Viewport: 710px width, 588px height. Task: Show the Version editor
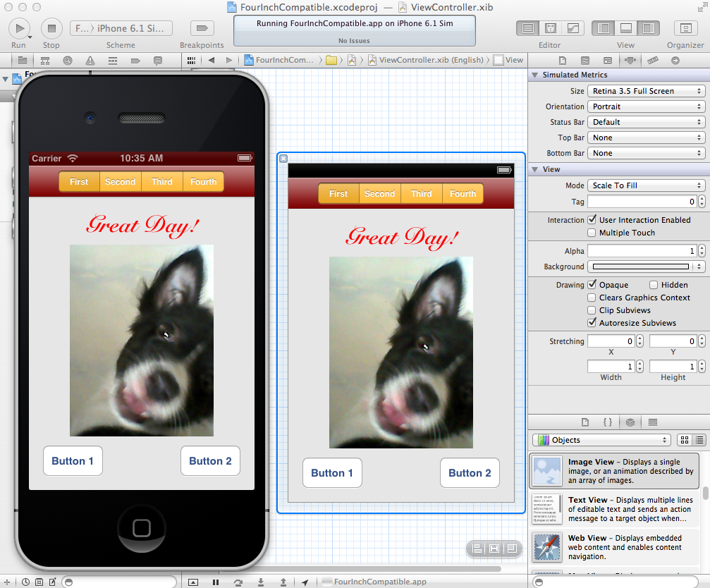click(x=573, y=28)
